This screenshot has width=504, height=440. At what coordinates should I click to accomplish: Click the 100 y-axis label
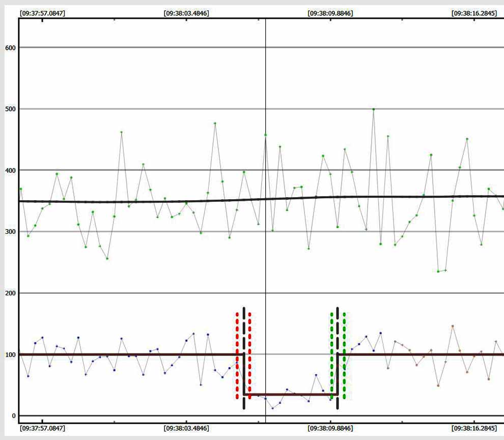point(11,354)
